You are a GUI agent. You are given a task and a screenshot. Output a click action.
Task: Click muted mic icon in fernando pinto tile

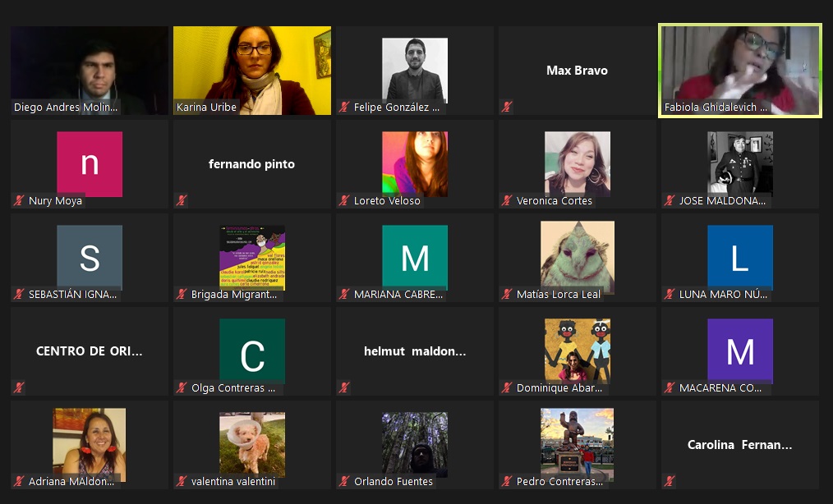pyautogui.click(x=182, y=201)
